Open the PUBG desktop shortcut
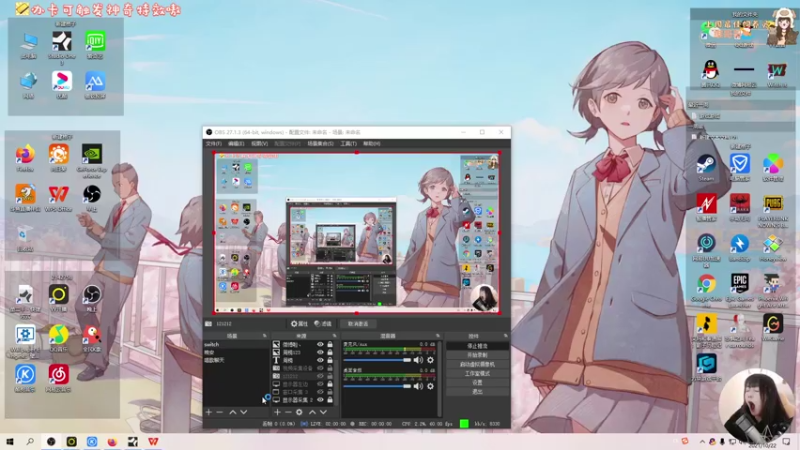This screenshot has height=450, width=800. (x=773, y=211)
